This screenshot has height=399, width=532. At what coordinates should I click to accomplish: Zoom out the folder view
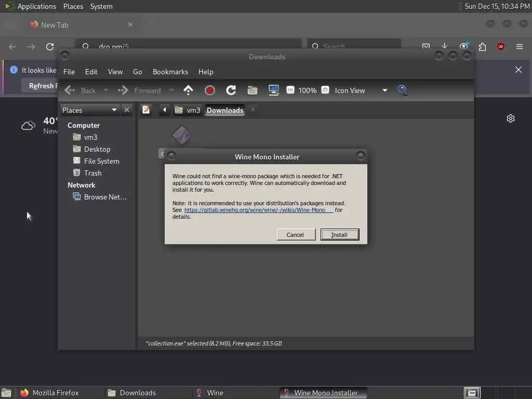[290, 90]
